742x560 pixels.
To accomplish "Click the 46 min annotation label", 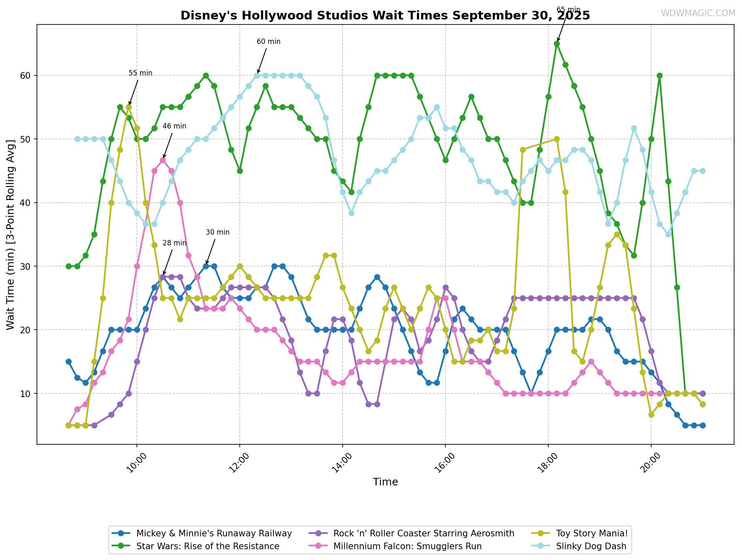I will point(174,126).
